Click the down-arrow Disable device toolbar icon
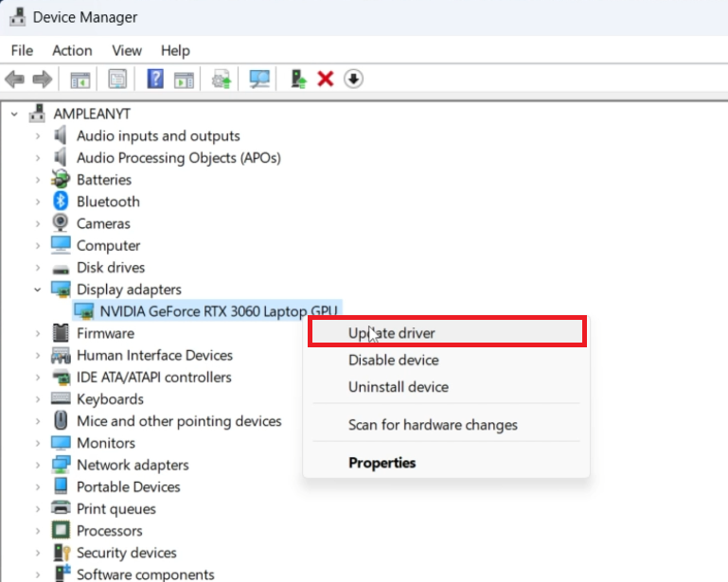Viewport: 728px width, 582px height. click(353, 79)
